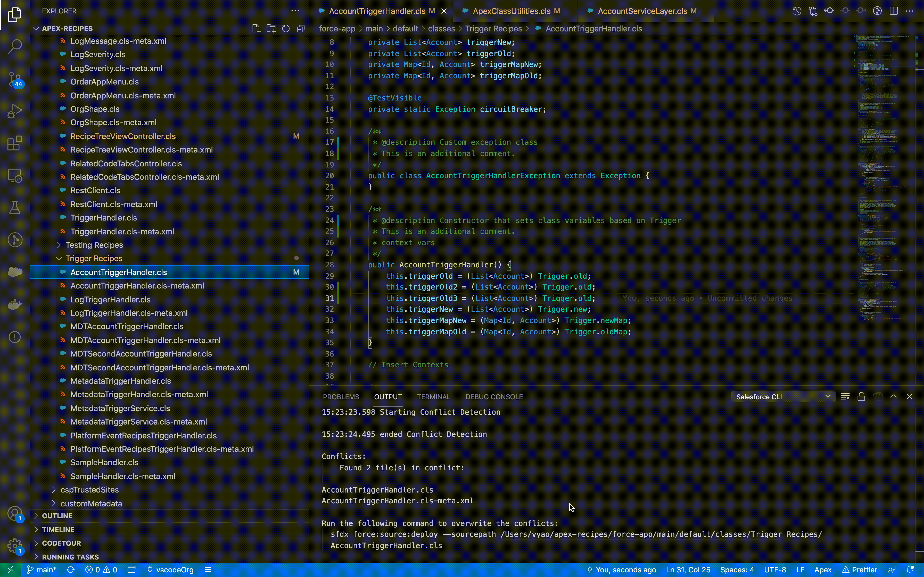The image size is (924, 577).
Task: Toggle output panel scroll lock
Action: (861, 397)
